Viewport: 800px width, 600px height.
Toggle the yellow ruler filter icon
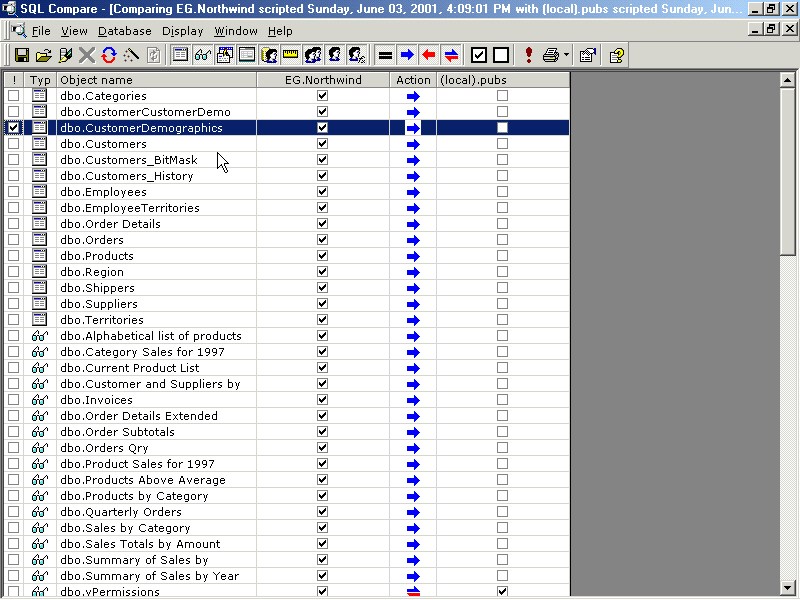click(290, 55)
